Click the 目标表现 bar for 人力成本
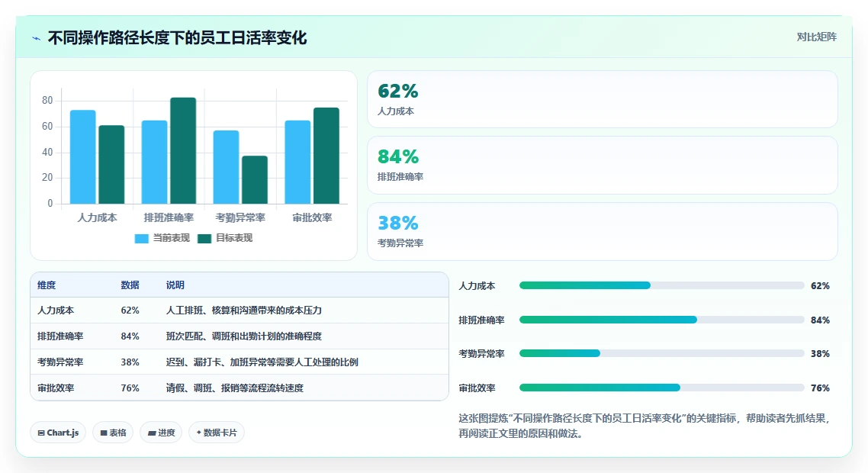Image resolution: width=868 pixels, height=473 pixels. 111,165
